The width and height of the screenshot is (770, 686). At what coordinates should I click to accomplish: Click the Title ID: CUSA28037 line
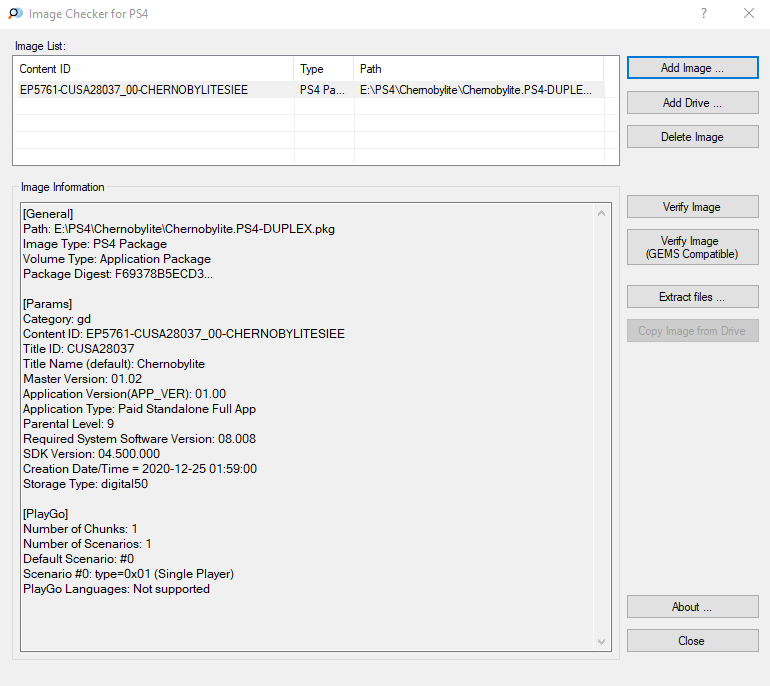[79, 349]
